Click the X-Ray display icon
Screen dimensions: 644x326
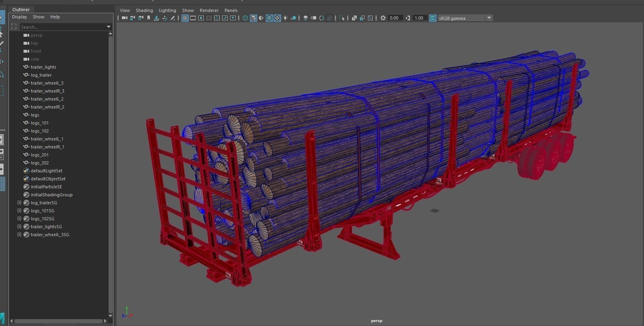pyautogui.click(x=354, y=18)
